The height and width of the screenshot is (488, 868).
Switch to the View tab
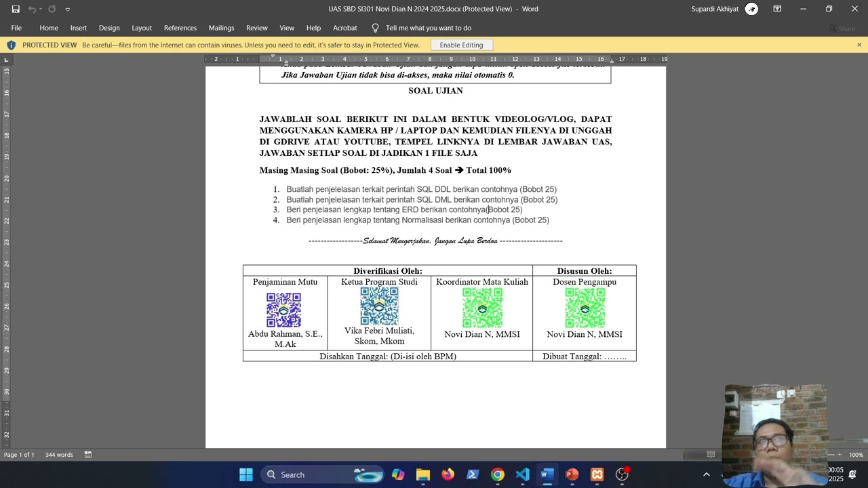pyautogui.click(x=287, y=28)
